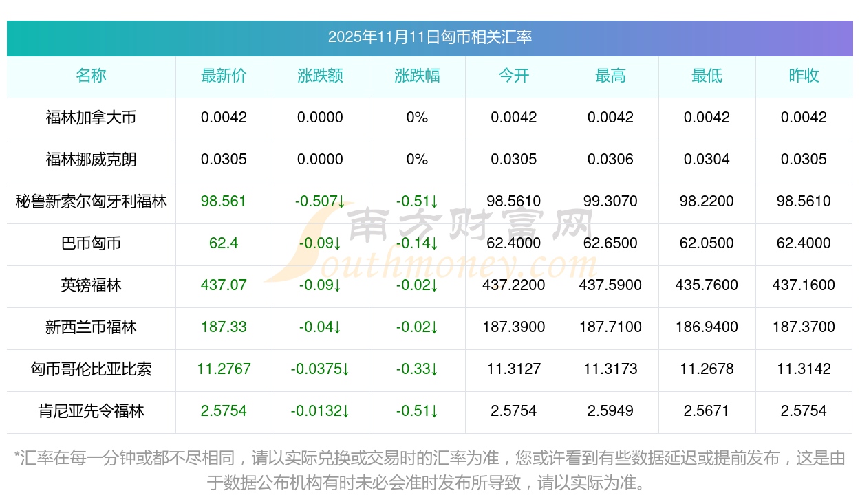The width and height of the screenshot is (860, 504).
Task: Click highest price 62.6500
Action: 610,243
